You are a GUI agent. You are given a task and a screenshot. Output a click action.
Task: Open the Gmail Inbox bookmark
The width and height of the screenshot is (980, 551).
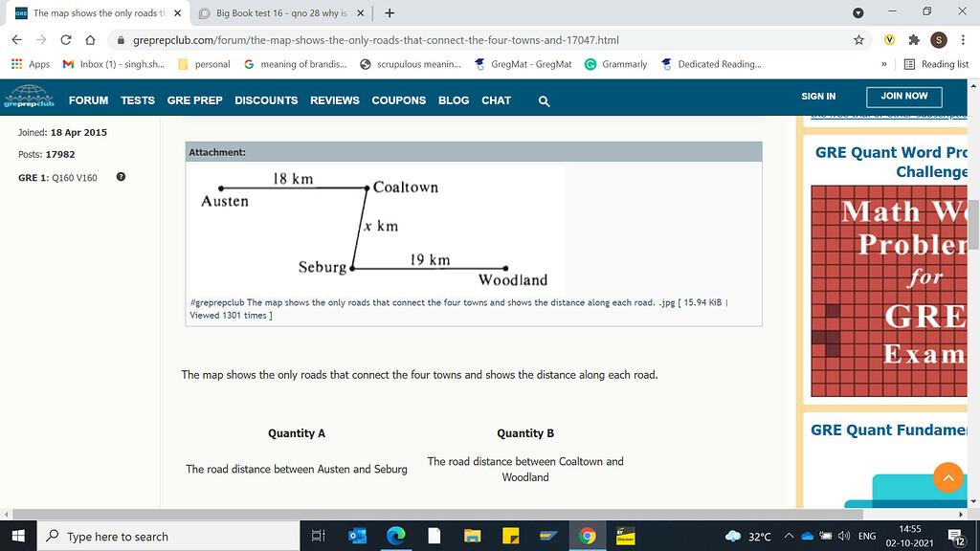click(x=114, y=64)
